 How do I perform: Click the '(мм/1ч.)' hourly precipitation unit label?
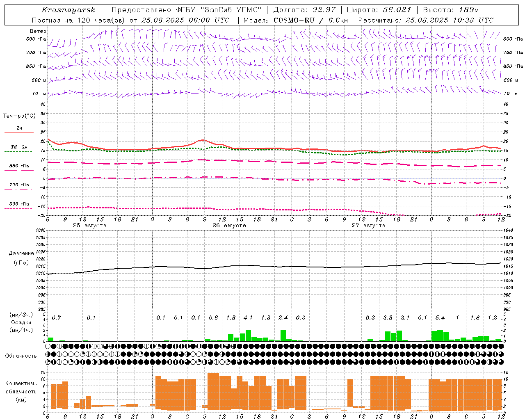(x=21, y=330)
